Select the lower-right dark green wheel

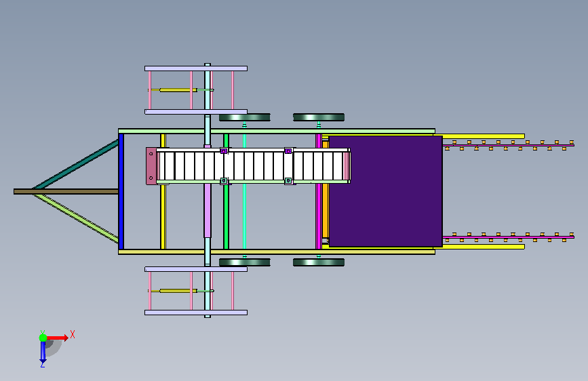coord(318,262)
